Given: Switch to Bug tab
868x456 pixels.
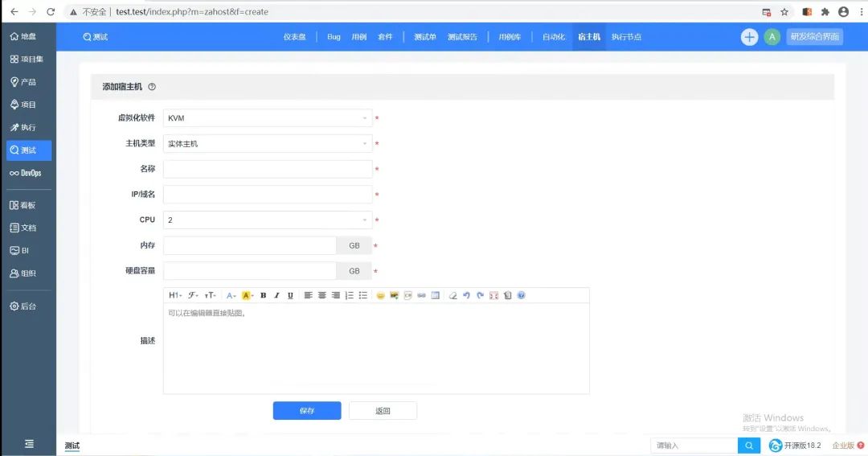Looking at the screenshot, I should pos(334,37).
